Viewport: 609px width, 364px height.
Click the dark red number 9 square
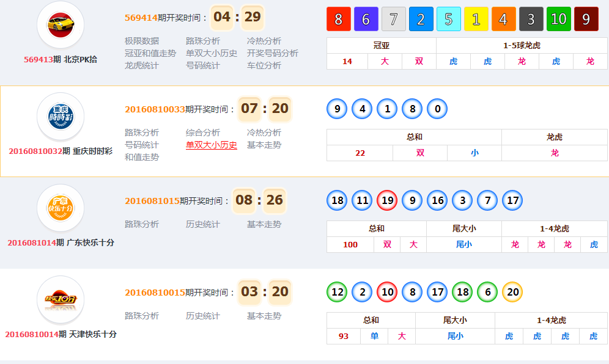[x=586, y=19]
